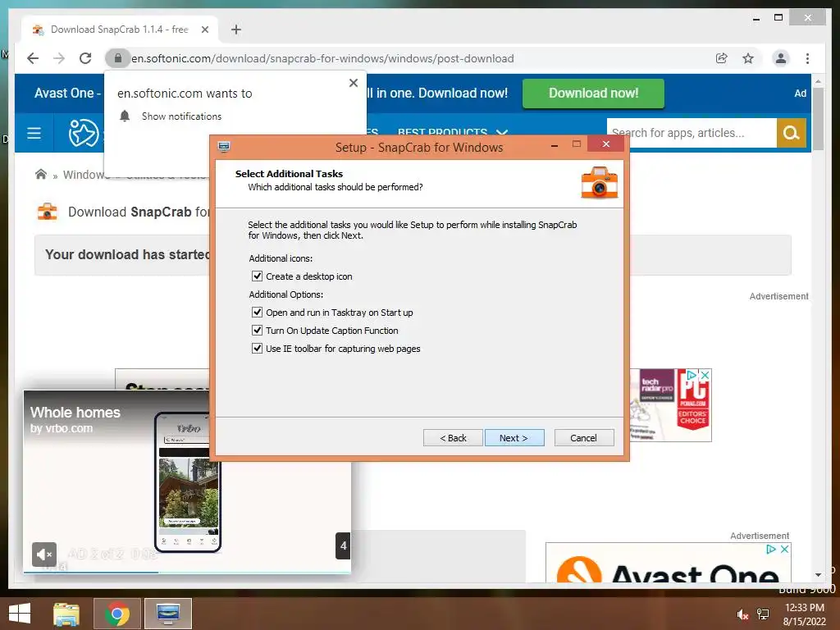This screenshot has width=840, height=630.
Task: Click the address bar URL
Action: tap(322, 58)
